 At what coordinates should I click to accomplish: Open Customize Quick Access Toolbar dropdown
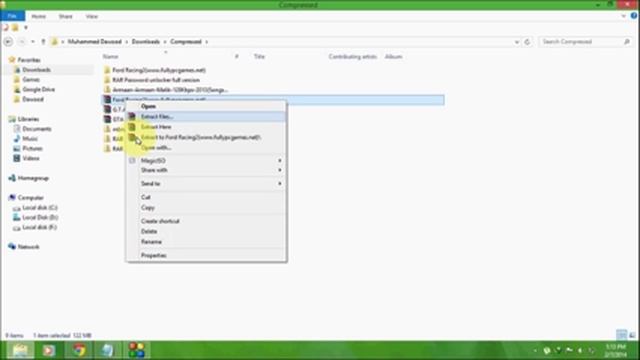[26, 28]
